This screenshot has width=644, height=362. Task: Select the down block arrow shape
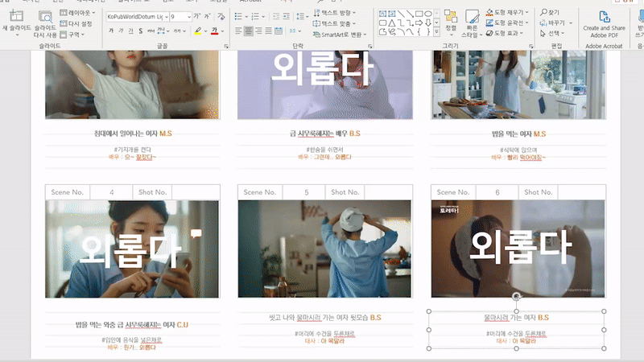click(x=428, y=23)
